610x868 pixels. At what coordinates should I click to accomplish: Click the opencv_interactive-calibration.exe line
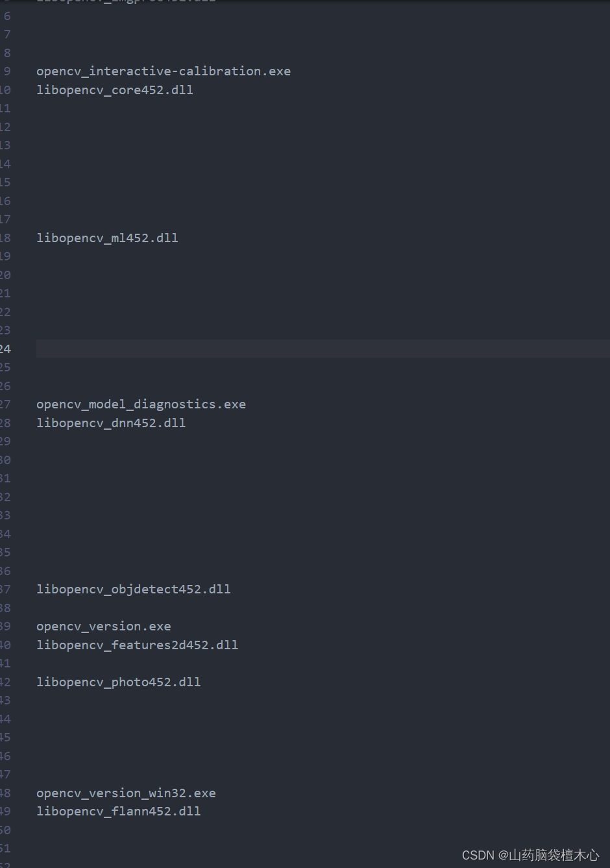coord(163,71)
